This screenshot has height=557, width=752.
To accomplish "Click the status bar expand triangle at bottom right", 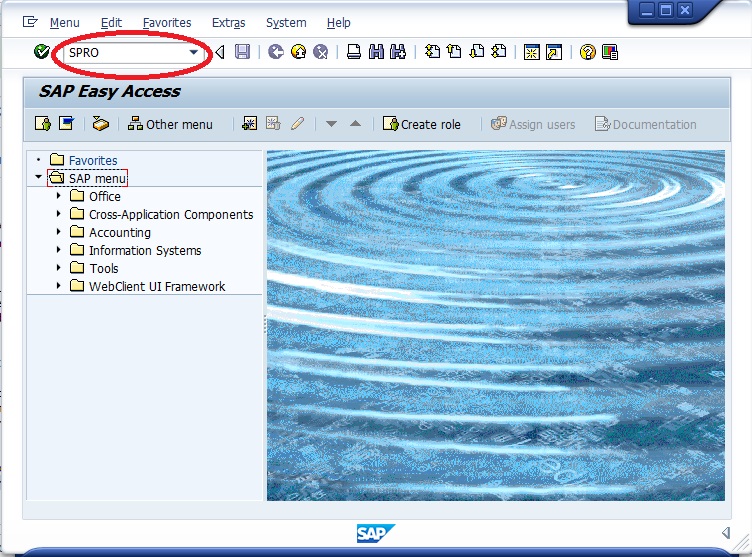I will pyautogui.click(x=726, y=533).
